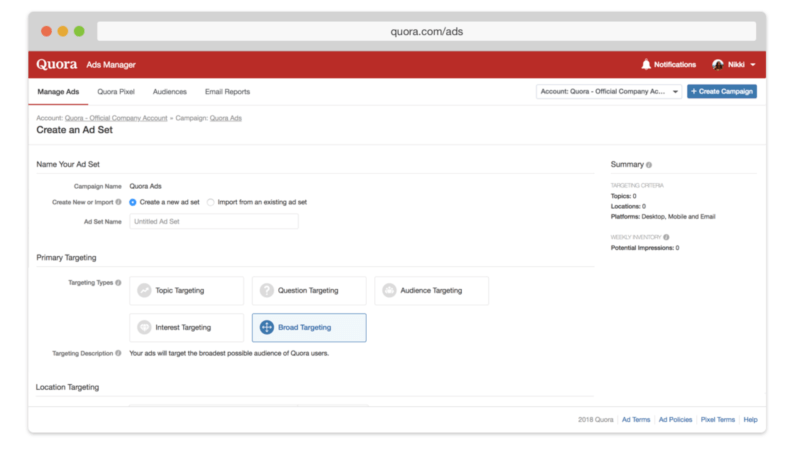The width and height of the screenshot is (800, 450).
Task: Click the Create Campaign button
Action: point(722,91)
